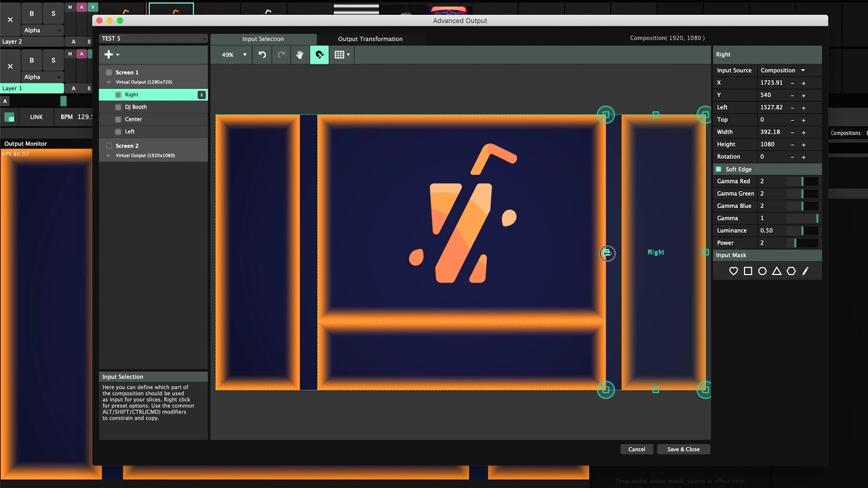Select the DJ Booth slice row
This screenshot has width=868, height=488.
tap(153, 107)
